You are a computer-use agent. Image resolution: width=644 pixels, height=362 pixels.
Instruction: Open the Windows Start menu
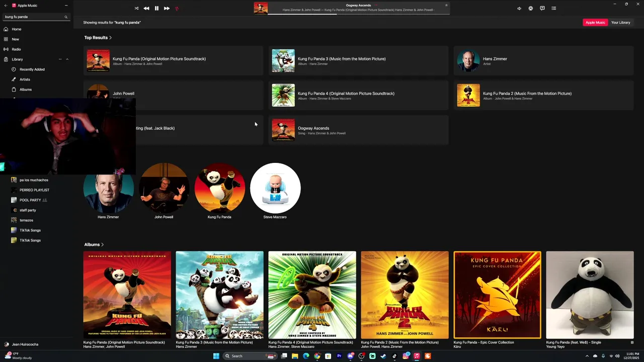[216, 356]
